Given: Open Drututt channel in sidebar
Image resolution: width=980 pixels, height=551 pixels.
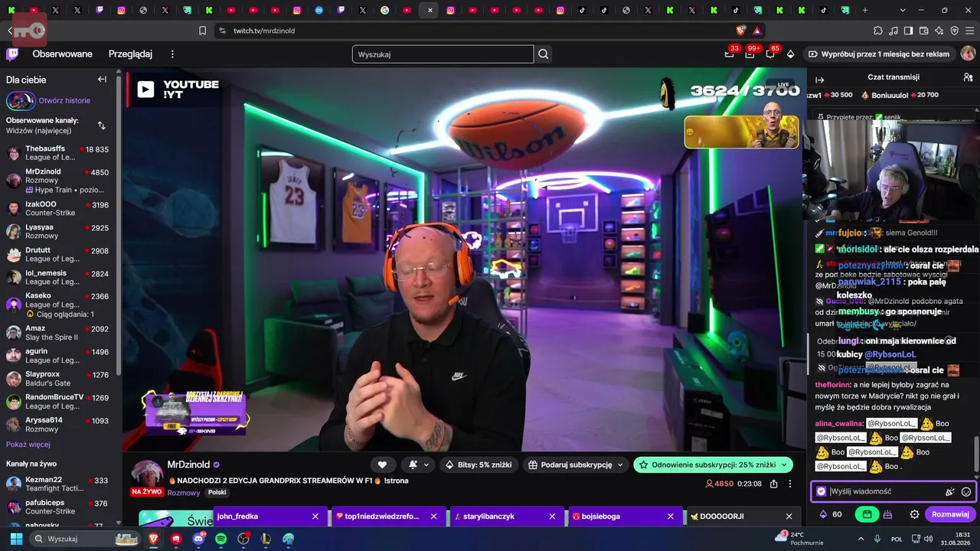Looking at the screenshot, I should coord(57,254).
